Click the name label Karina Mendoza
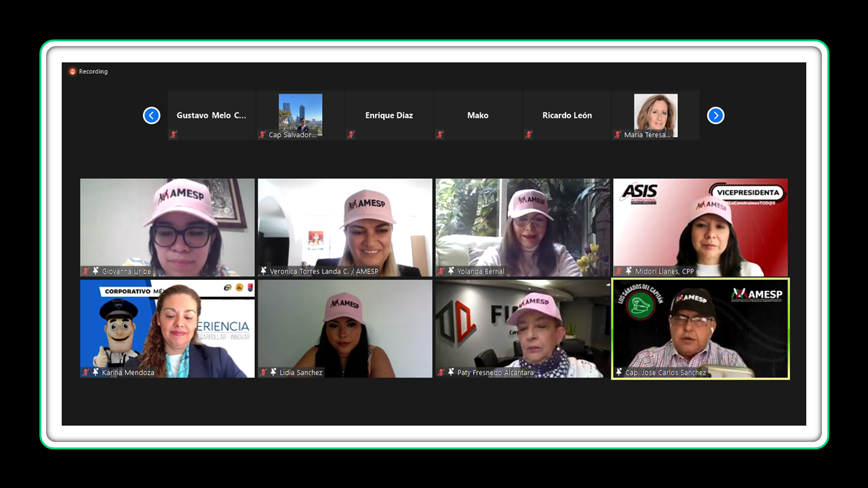The height and width of the screenshot is (488, 868). tap(128, 372)
